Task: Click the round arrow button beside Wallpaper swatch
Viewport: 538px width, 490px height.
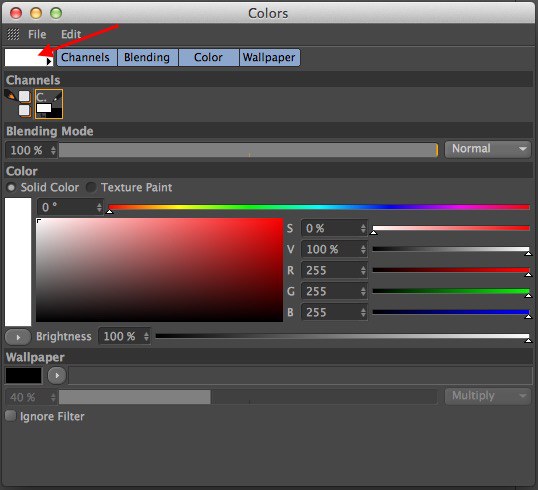Action: (57, 375)
